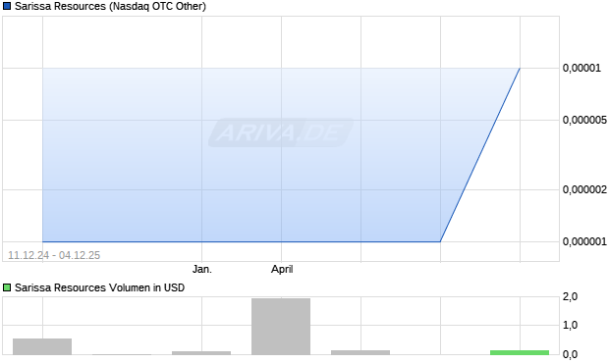
Task: Click the first gray volume bar
Action: (42, 346)
